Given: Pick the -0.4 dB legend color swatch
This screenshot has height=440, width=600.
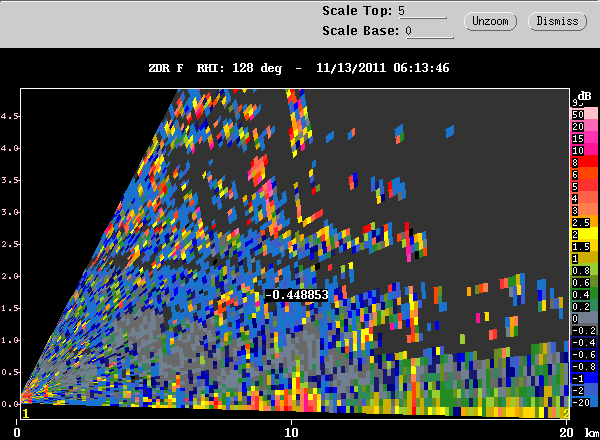Looking at the screenshot, I should click(x=584, y=343).
